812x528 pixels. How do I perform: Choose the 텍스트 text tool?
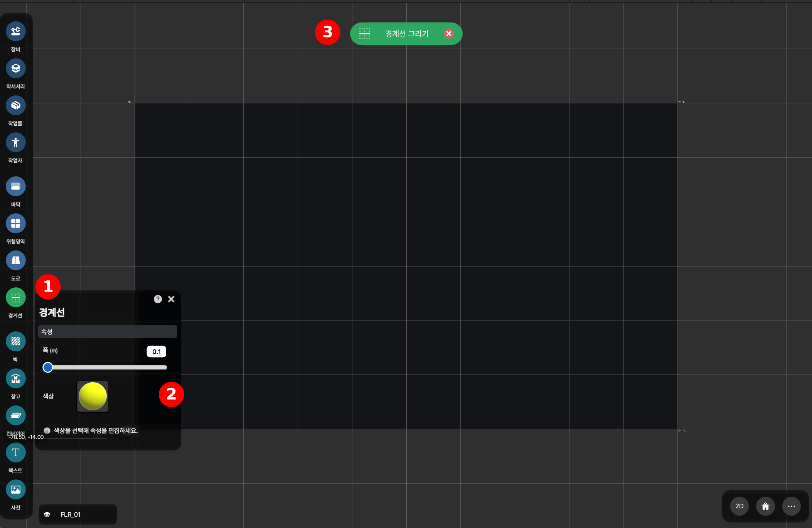click(x=15, y=452)
